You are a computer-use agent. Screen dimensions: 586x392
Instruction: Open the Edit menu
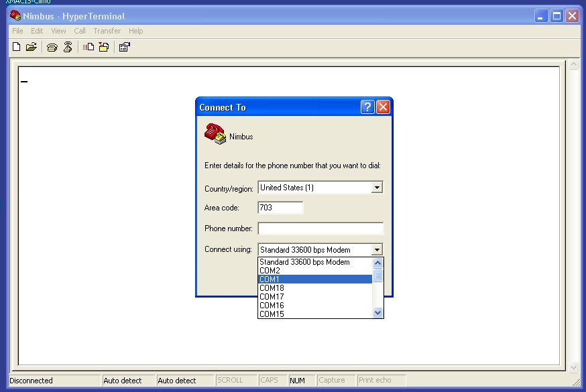tap(37, 31)
